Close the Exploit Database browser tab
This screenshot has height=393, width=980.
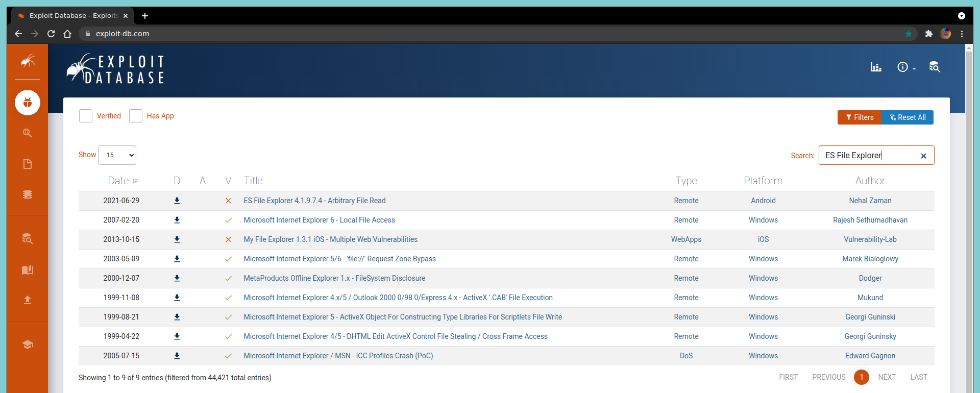126,16
